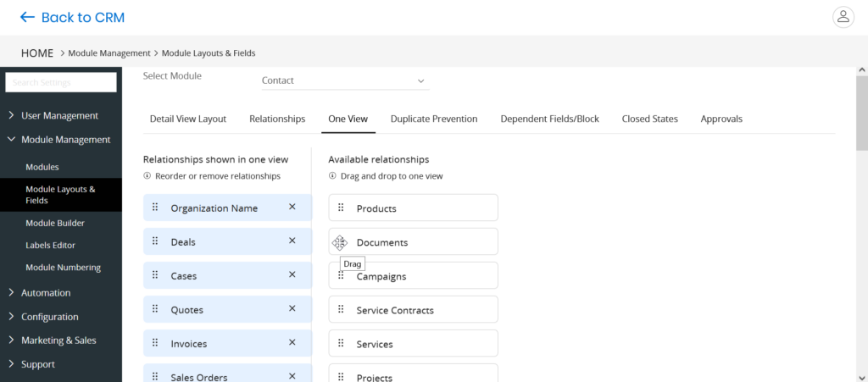Remove Organization Name from one view
This screenshot has width=868, height=382.
point(292,207)
